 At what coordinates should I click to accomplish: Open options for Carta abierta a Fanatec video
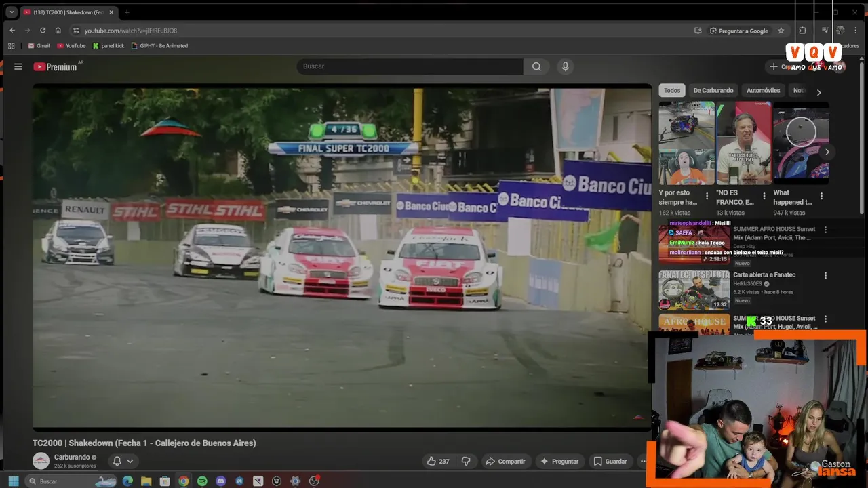click(825, 276)
